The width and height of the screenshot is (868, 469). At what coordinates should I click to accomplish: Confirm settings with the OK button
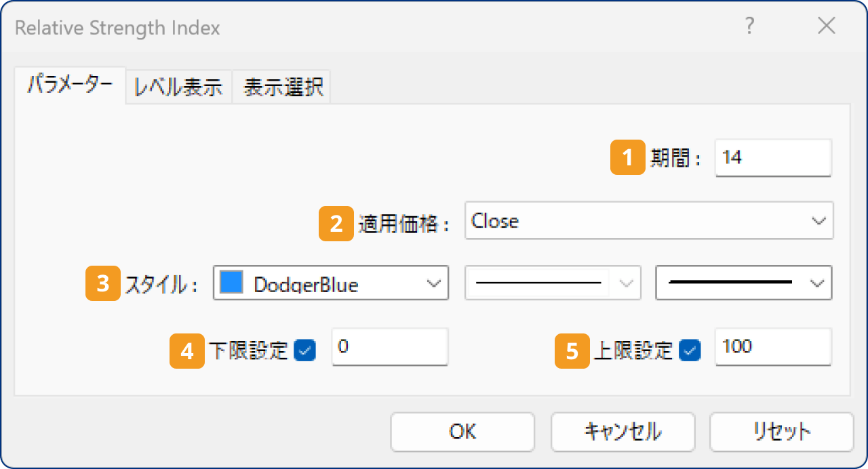462,432
